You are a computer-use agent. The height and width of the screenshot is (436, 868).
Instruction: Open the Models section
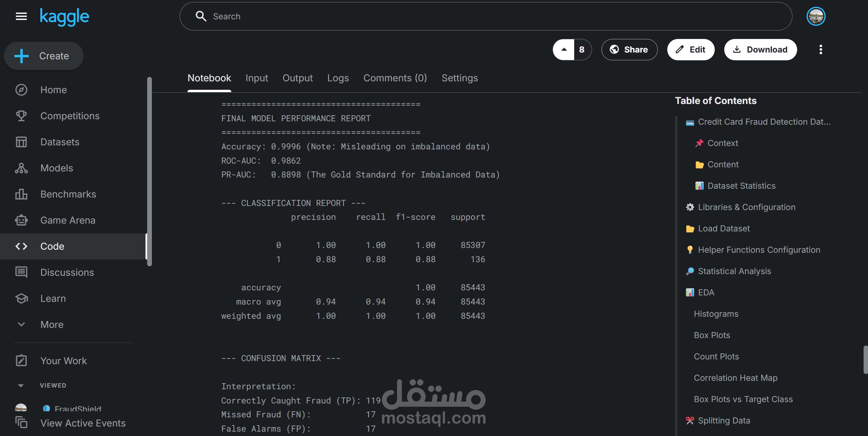[x=57, y=168]
